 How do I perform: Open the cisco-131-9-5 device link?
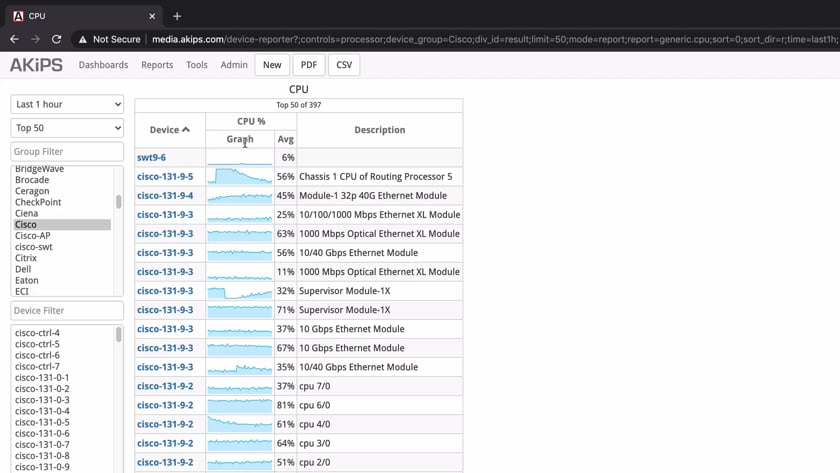click(x=165, y=176)
